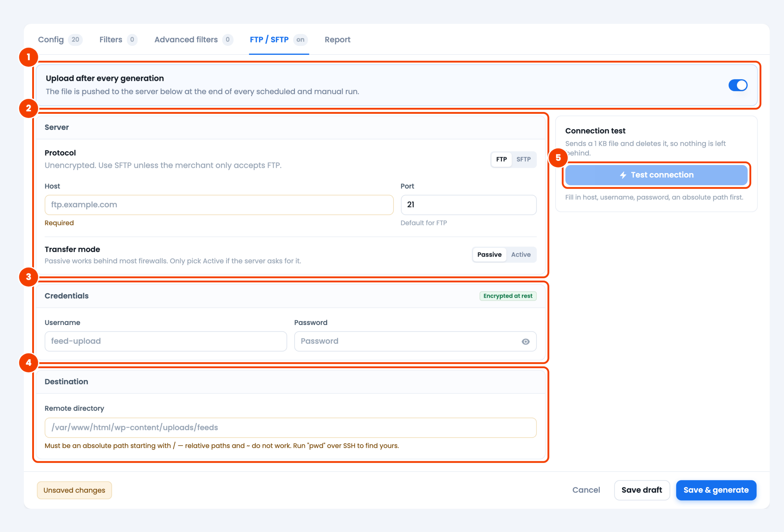
Task: Focus the Host input field
Action: 219,205
